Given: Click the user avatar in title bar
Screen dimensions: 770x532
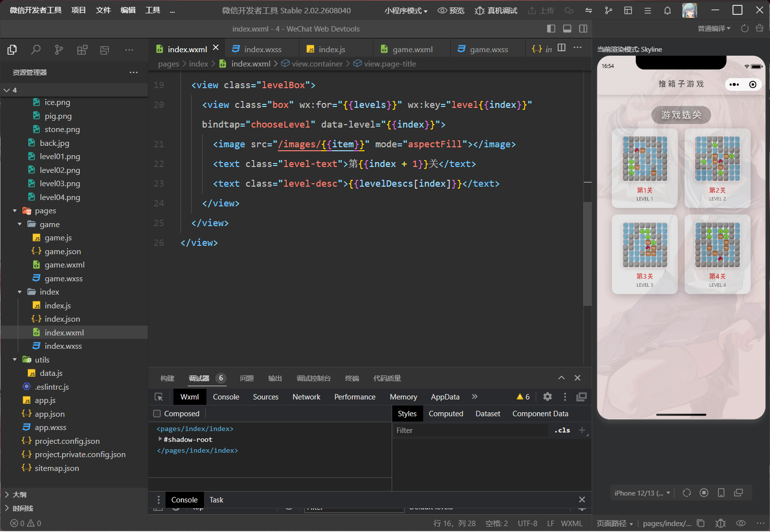Looking at the screenshot, I should [690, 10].
